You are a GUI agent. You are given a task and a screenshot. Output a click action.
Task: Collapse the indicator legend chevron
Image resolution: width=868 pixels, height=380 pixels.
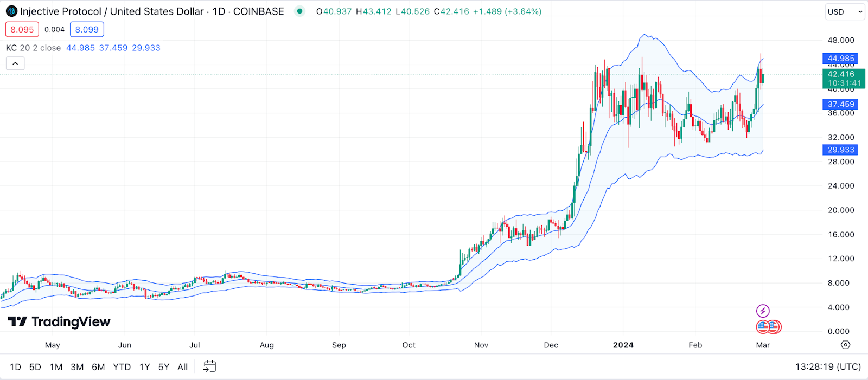pos(15,63)
